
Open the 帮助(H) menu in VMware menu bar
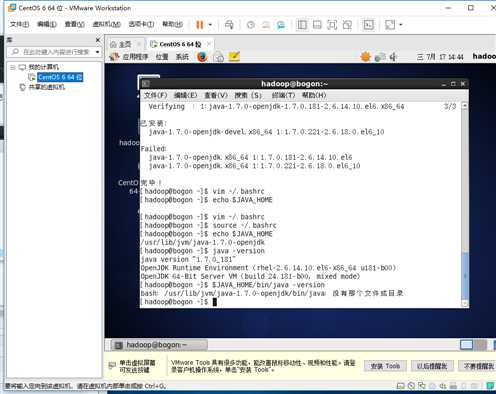tap(172, 24)
